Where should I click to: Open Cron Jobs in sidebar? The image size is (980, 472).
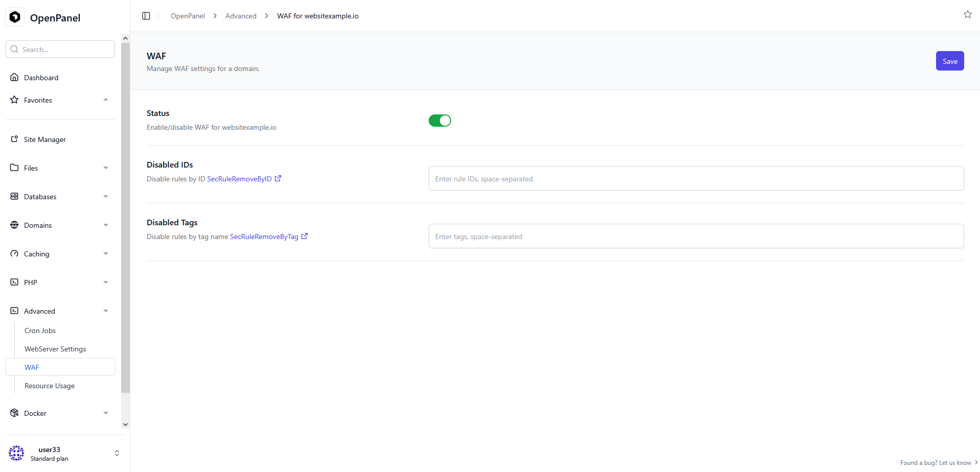point(40,331)
